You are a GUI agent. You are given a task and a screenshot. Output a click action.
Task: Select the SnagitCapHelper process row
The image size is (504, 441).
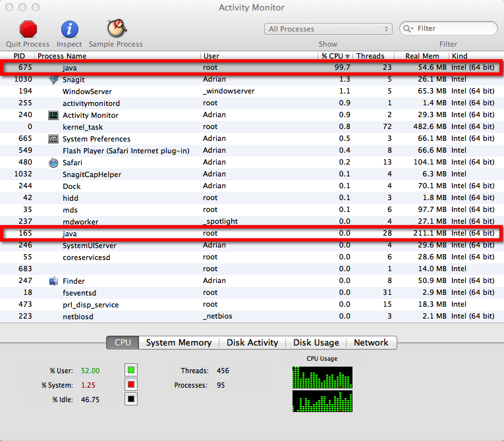(x=252, y=174)
